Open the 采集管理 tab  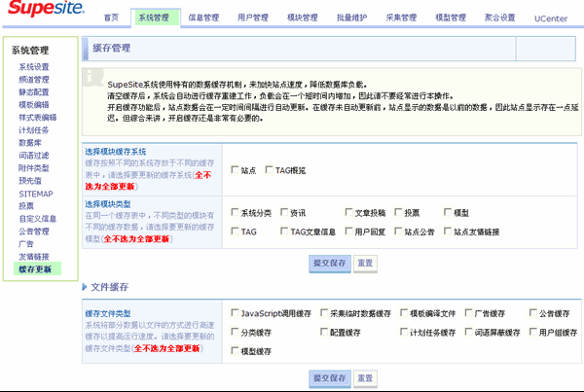coord(401,18)
